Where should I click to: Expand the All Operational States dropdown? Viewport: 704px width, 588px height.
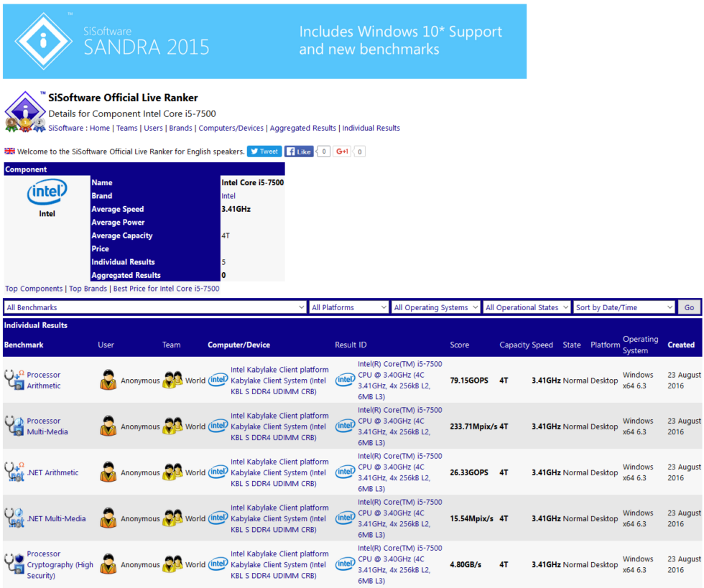pos(527,307)
